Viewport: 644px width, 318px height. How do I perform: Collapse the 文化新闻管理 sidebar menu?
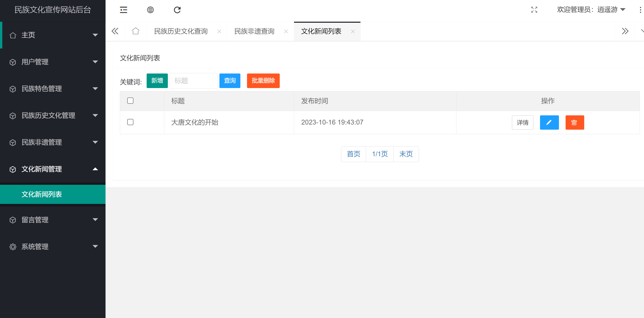(53, 169)
